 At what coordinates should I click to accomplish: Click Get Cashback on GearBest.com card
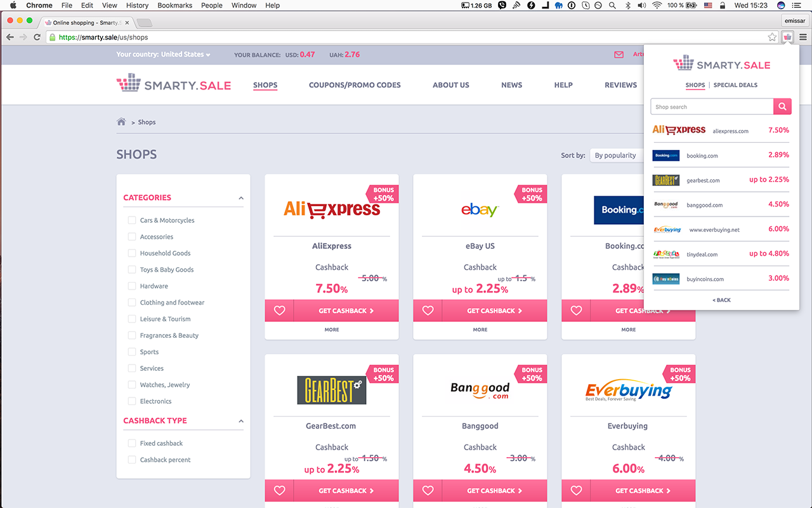(346, 490)
